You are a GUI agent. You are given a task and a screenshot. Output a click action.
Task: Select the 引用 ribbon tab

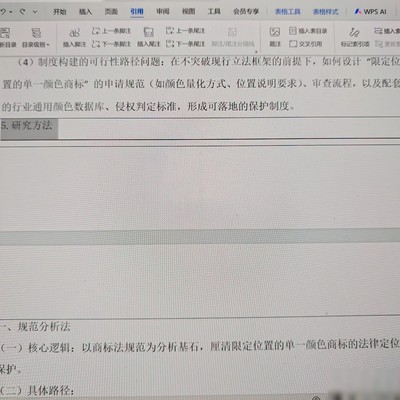point(137,12)
